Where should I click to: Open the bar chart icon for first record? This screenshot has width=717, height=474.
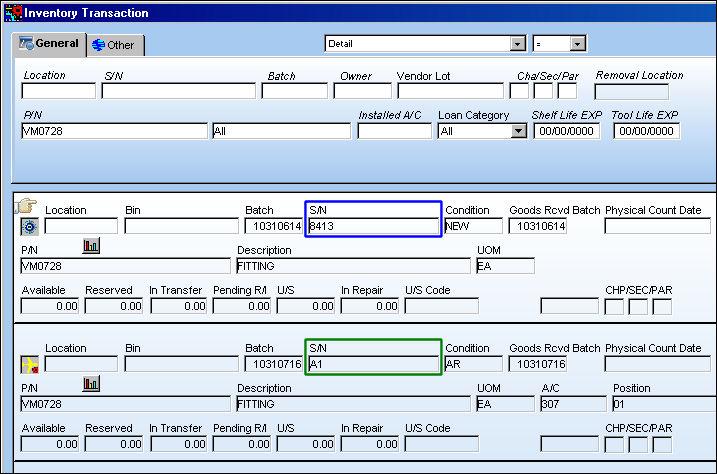pyautogui.click(x=91, y=246)
